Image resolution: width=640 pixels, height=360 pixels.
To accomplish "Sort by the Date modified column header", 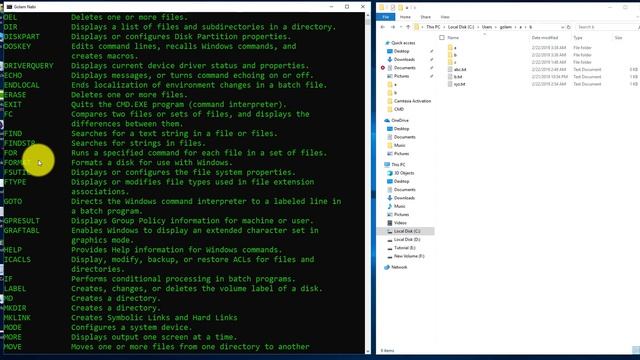I will tap(544, 38).
